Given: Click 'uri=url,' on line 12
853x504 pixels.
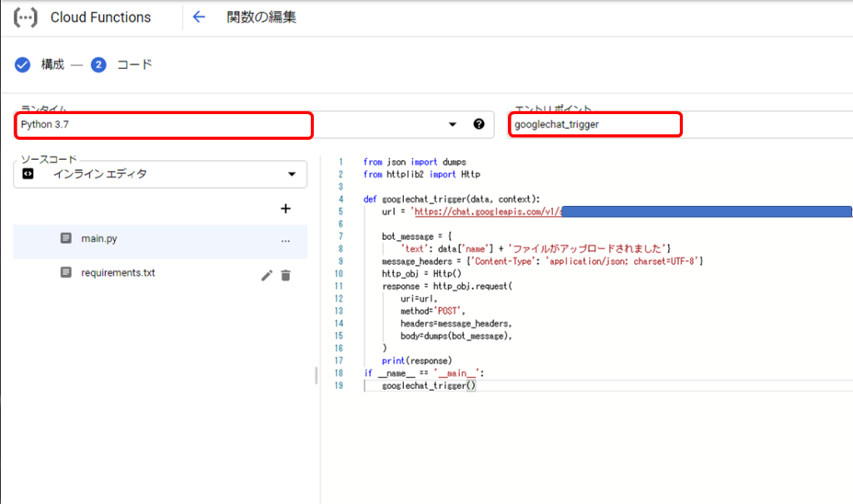Looking at the screenshot, I should [x=419, y=299].
